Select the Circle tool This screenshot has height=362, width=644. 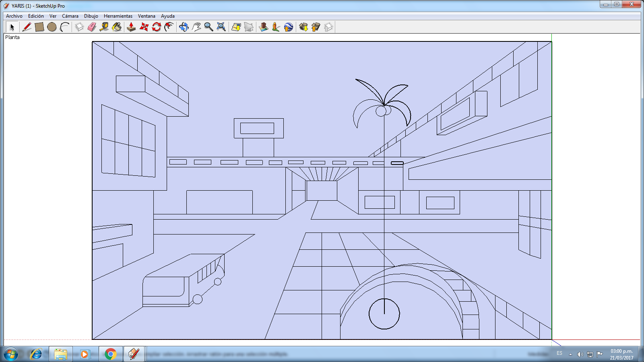pyautogui.click(x=52, y=27)
